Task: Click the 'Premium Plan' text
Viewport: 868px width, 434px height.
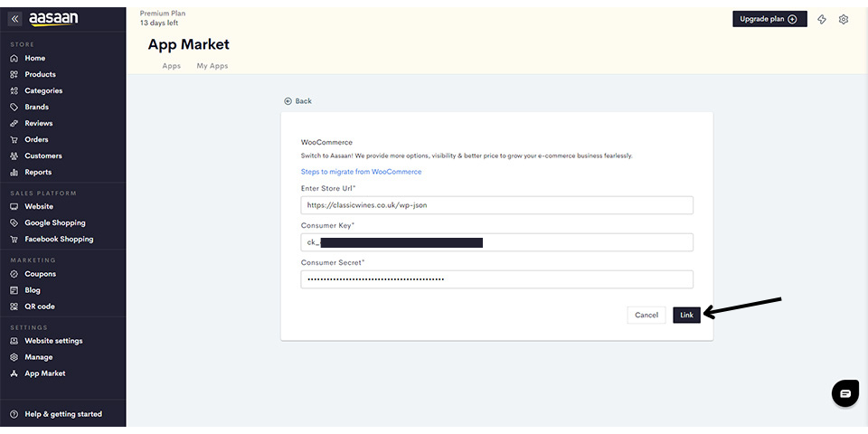Action: tap(163, 14)
